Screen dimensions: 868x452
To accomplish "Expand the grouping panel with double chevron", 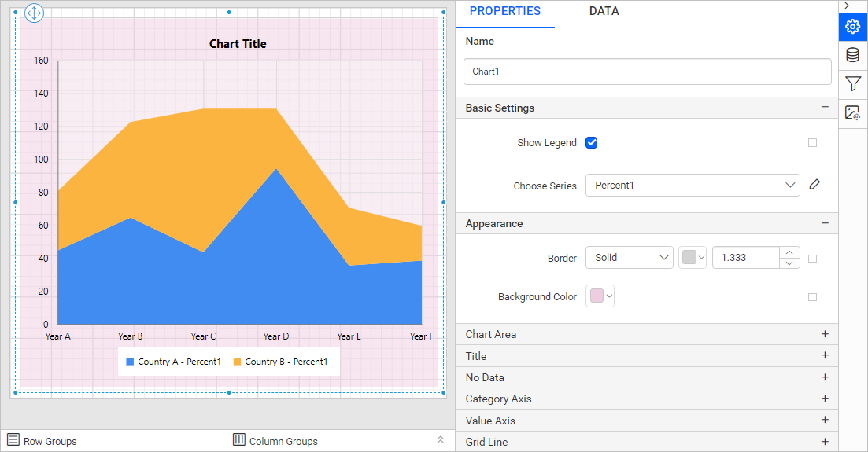I will coord(441,440).
